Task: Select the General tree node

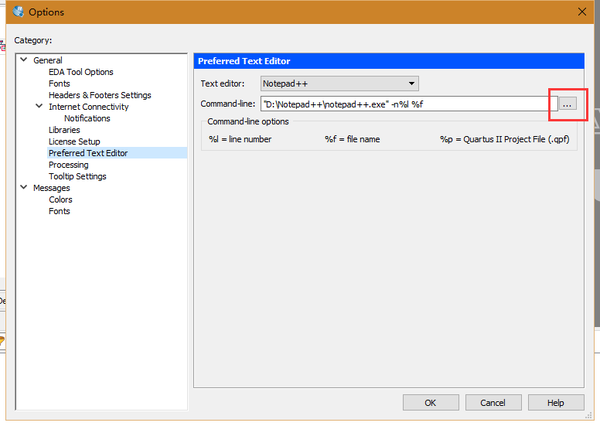Action: click(x=47, y=60)
